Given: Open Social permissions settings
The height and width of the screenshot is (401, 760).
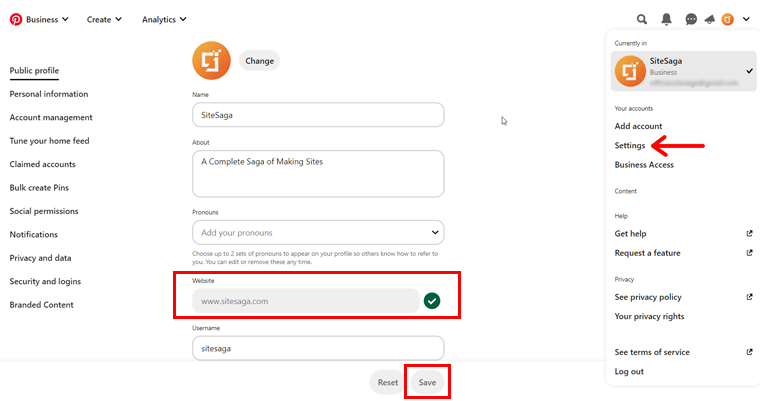Looking at the screenshot, I should coord(44,211).
